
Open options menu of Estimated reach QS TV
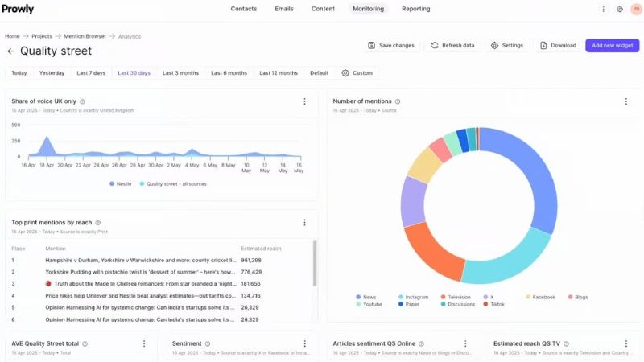coord(626,343)
